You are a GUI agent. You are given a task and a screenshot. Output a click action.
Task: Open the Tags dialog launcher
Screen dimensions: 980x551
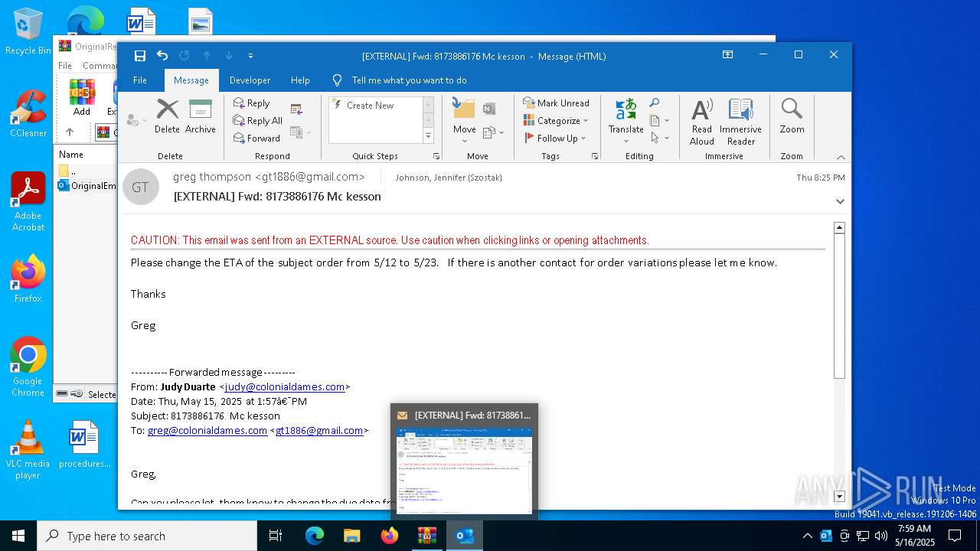point(595,156)
